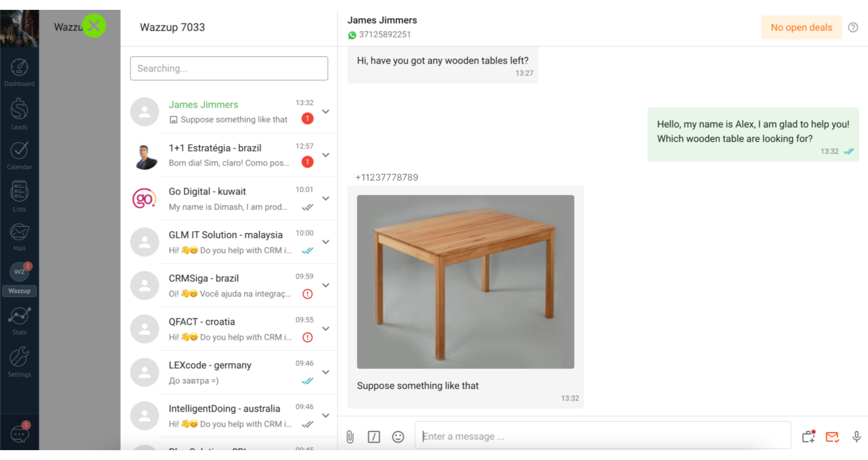Go to Stats in sidebar
868x460 pixels.
[20, 321]
